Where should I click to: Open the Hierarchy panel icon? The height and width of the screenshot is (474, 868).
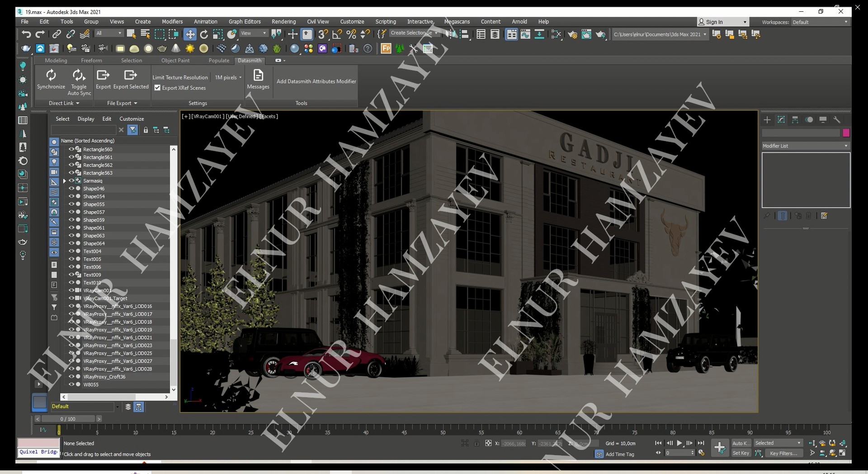(795, 119)
